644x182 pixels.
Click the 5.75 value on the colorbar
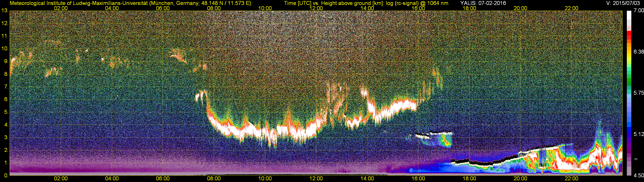(638, 93)
